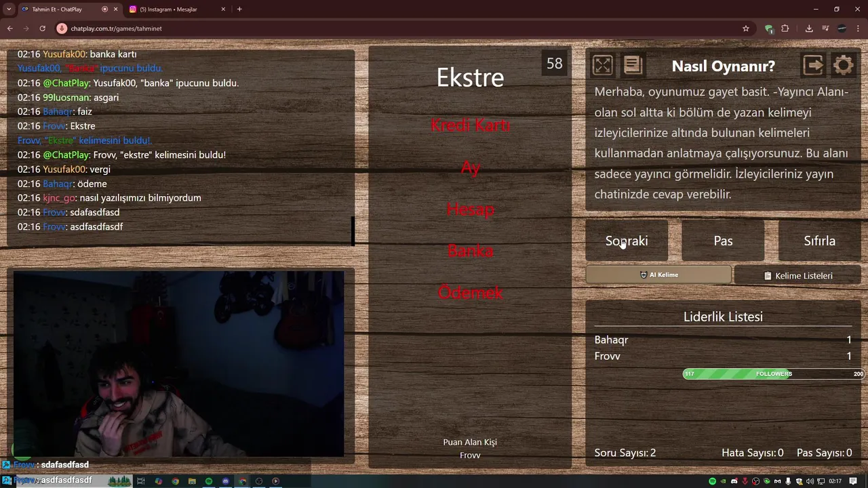Click the chat panel scrollbar

tap(353, 230)
